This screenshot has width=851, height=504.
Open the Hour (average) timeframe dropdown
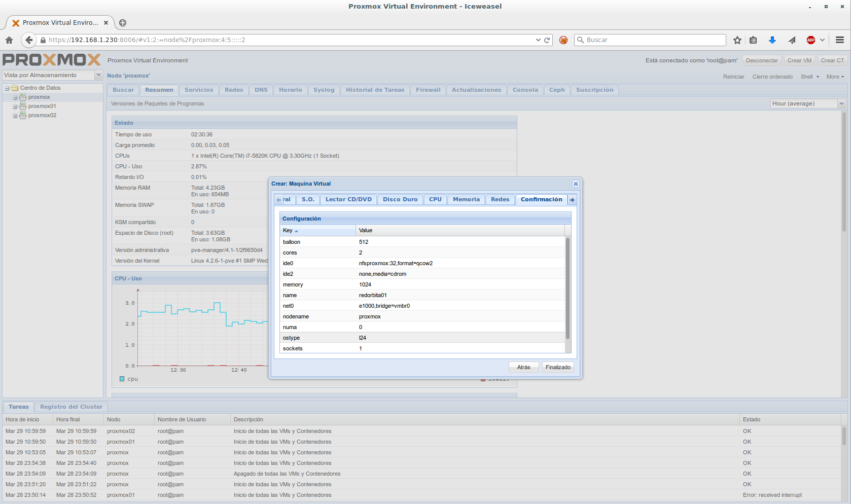coord(841,103)
